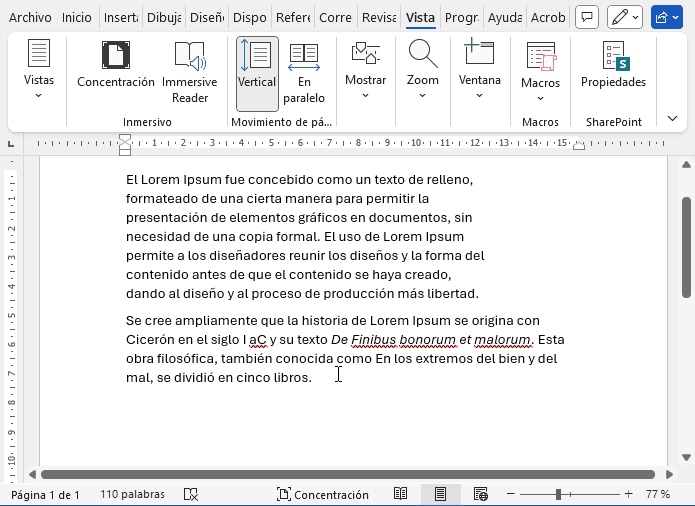695x506 pixels.
Task: Click the accessibility check icon in status bar
Action: [190, 494]
